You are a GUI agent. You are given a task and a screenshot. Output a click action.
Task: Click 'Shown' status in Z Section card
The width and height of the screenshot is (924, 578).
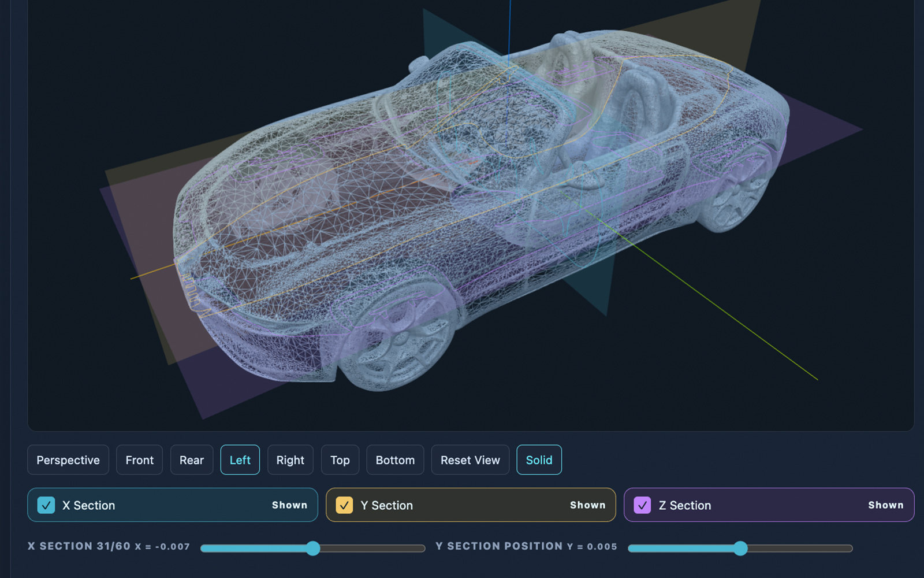885,505
